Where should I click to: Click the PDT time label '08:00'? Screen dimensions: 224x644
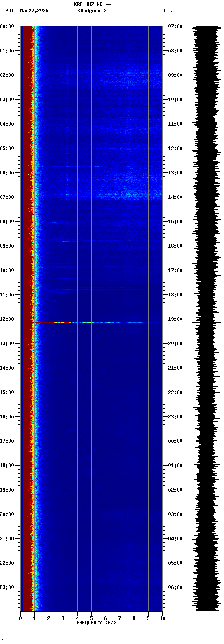click(7, 222)
